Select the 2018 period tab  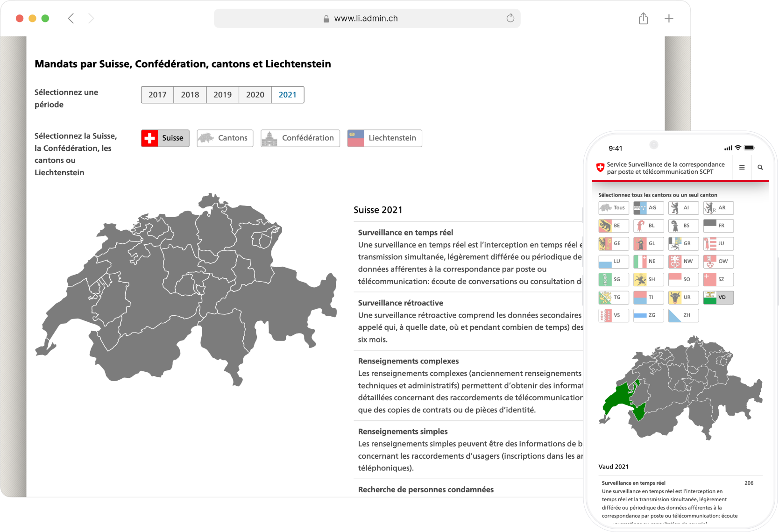click(x=190, y=95)
